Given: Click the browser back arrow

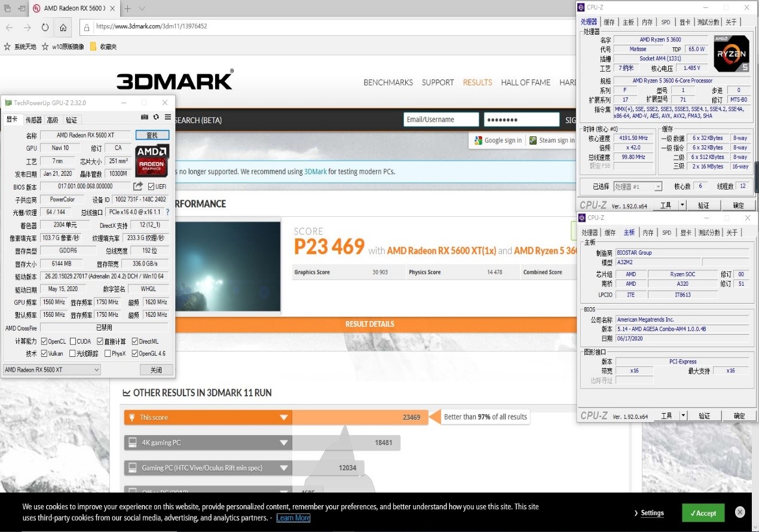Looking at the screenshot, I should [x=9, y=27].
